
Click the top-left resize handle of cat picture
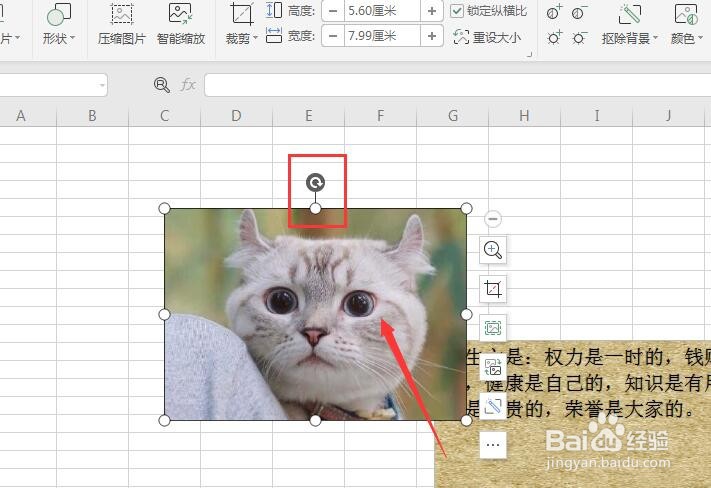pos(165,209)
